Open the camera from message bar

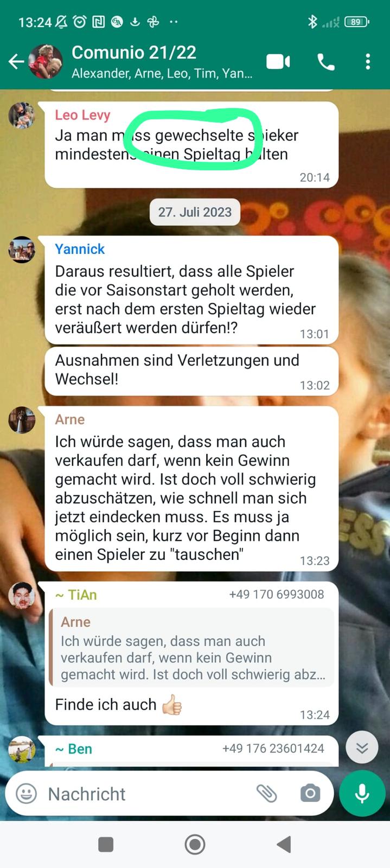[x=310, y=794]
